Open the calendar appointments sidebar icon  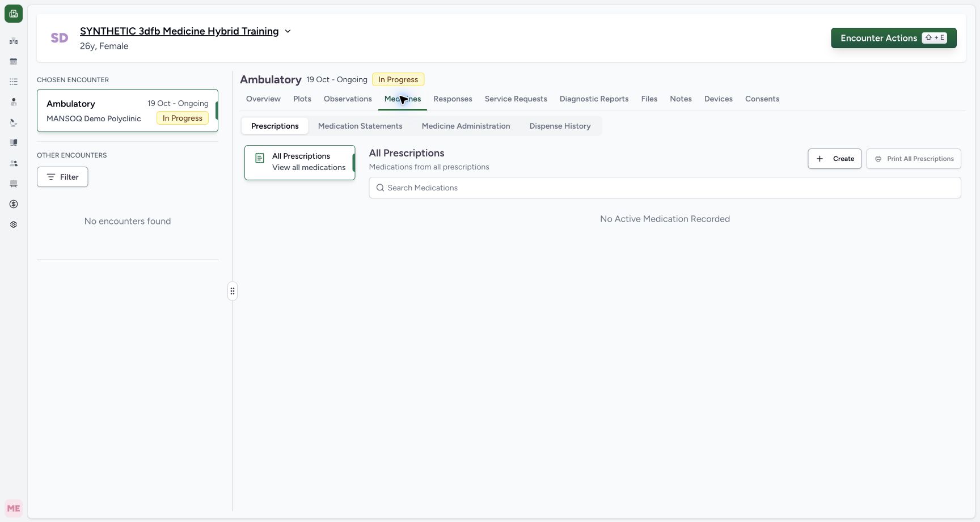(x=14, y=61)
